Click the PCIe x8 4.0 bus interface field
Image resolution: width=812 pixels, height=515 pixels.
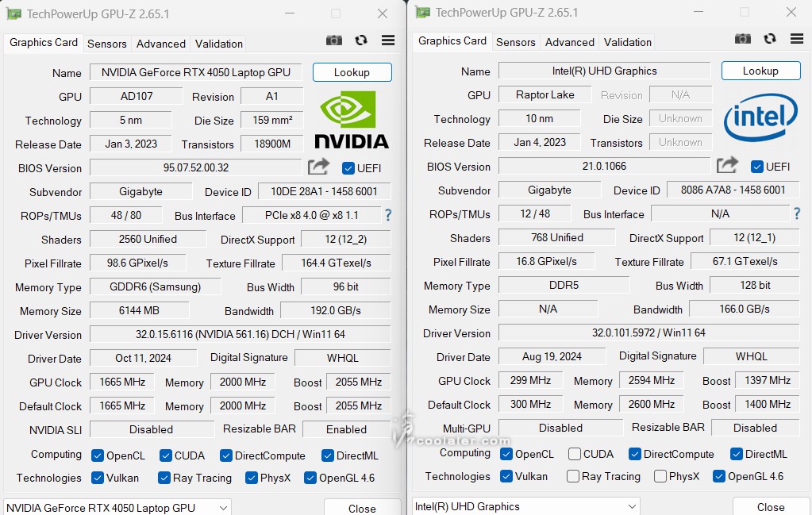pyautogui.click(x=312, y=215)
